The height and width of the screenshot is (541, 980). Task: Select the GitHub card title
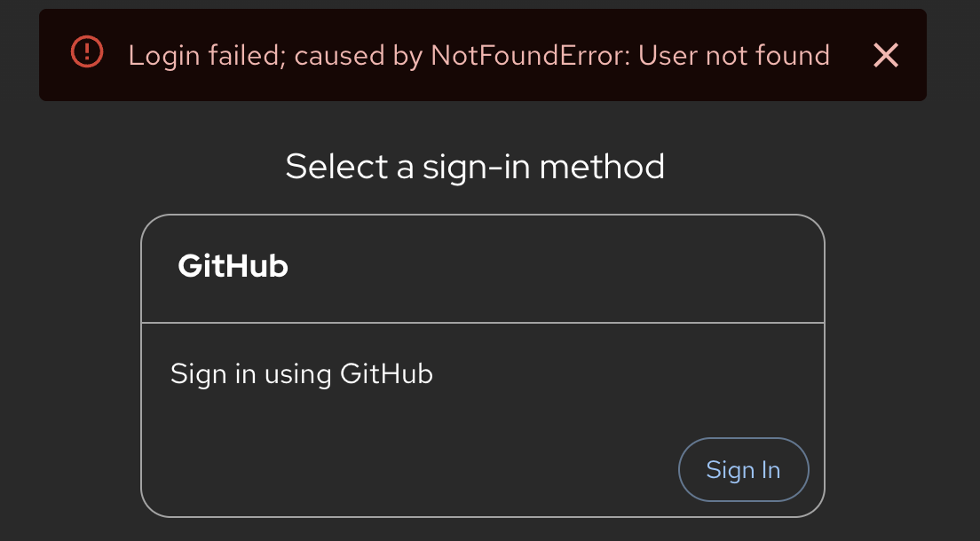233,266
